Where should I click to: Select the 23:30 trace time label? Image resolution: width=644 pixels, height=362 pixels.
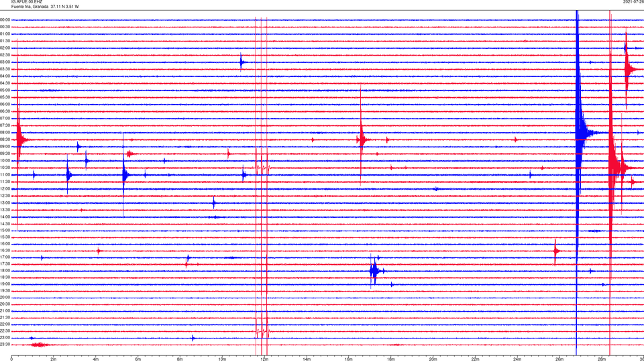click(x=5, y=345)
